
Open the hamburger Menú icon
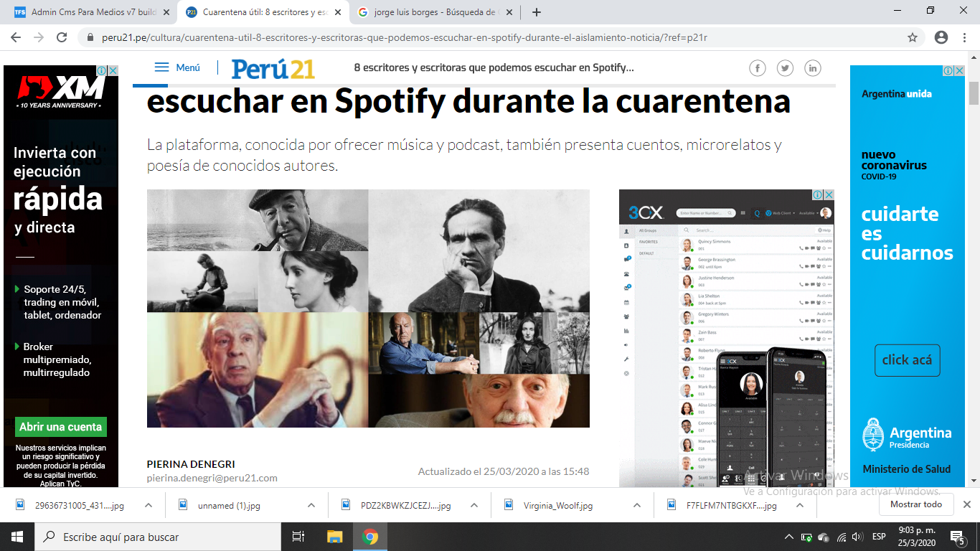(x=162, y=67)
